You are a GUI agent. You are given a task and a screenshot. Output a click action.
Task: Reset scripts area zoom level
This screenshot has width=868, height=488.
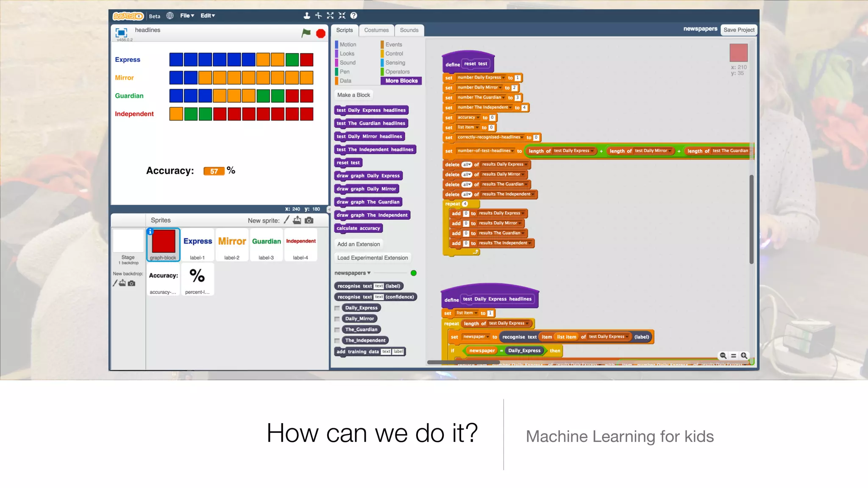[734, 356]
